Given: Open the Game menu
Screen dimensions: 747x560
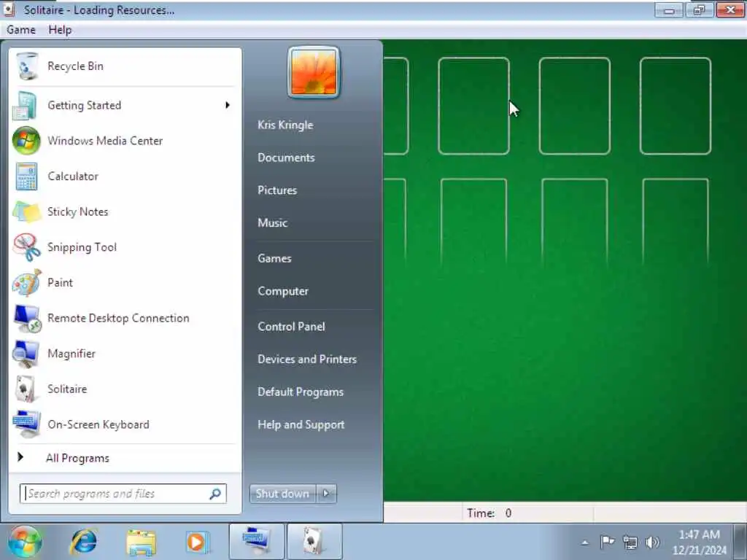Looking at the screenshot, I should 21,30.
